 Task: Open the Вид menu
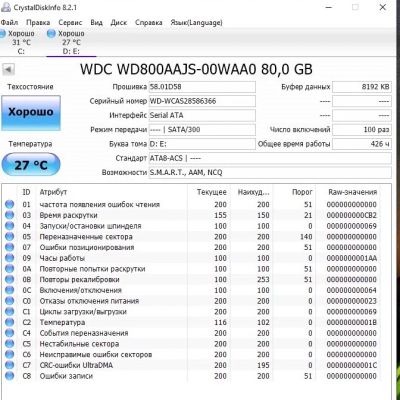coord(96,23)
